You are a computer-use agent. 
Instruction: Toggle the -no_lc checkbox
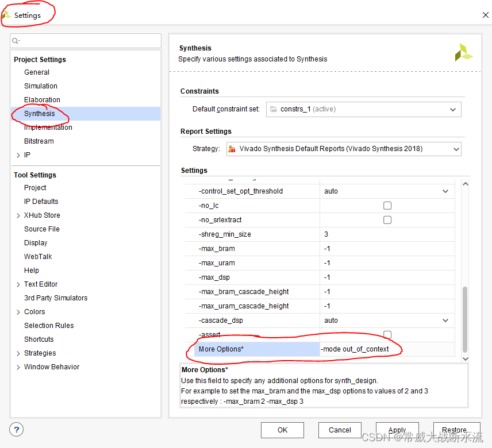(387, 206)
